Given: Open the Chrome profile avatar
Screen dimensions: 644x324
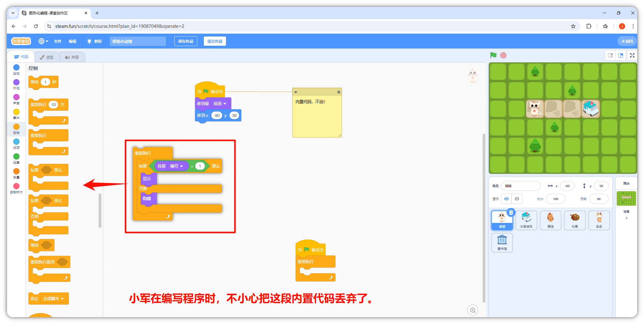Looking at the screenshot, I should [622, 26].
